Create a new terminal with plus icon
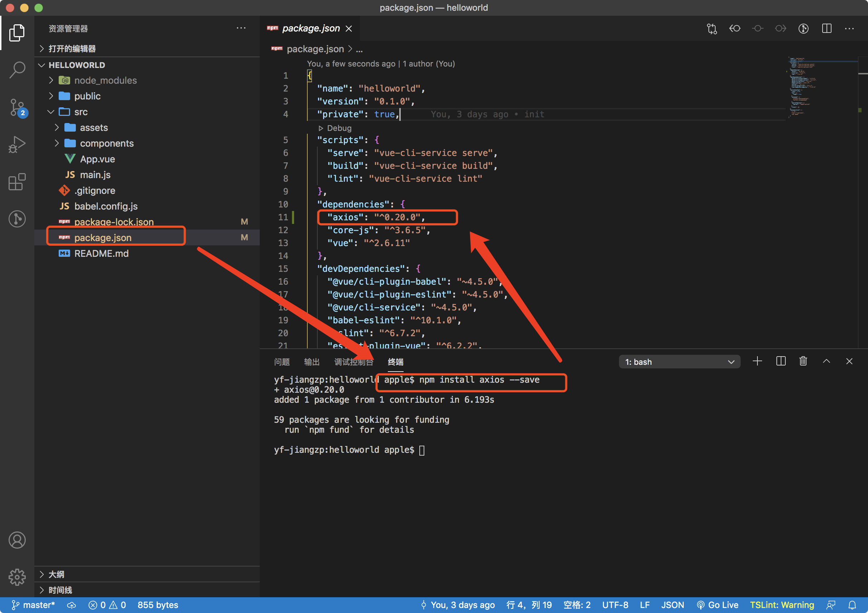The width and height of the screenshot is (868, 613). pyautogui.click(x=757, y=361)
